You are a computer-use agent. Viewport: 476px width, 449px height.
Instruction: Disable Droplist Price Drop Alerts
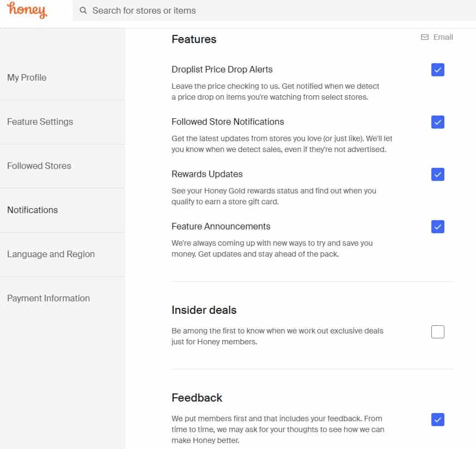(x=437, y=70)
